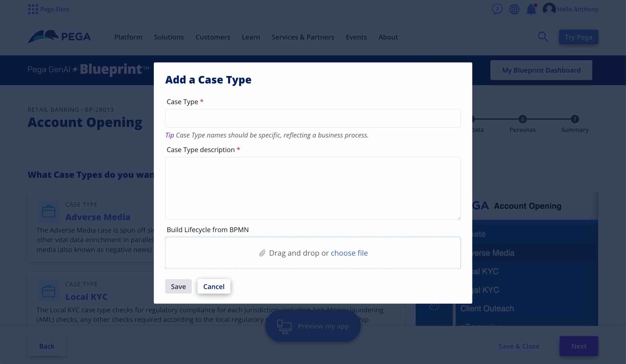Click the Pega Sites grid icon
This screenshot has width=626, height=364.
(33, 10)
